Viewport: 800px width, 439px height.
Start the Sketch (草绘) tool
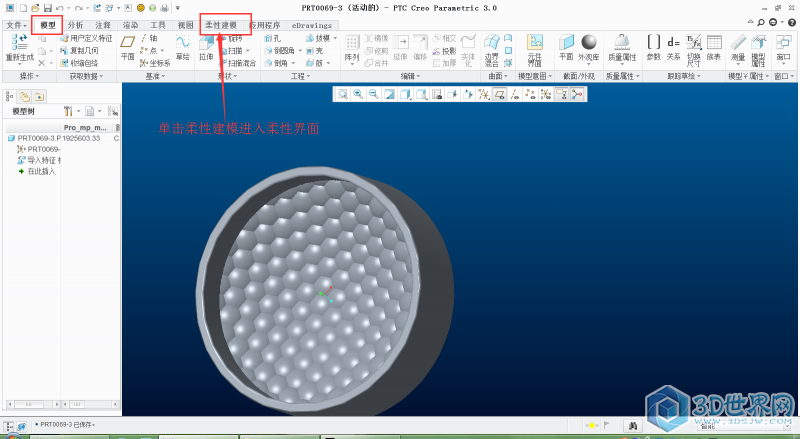pos(183,47)
